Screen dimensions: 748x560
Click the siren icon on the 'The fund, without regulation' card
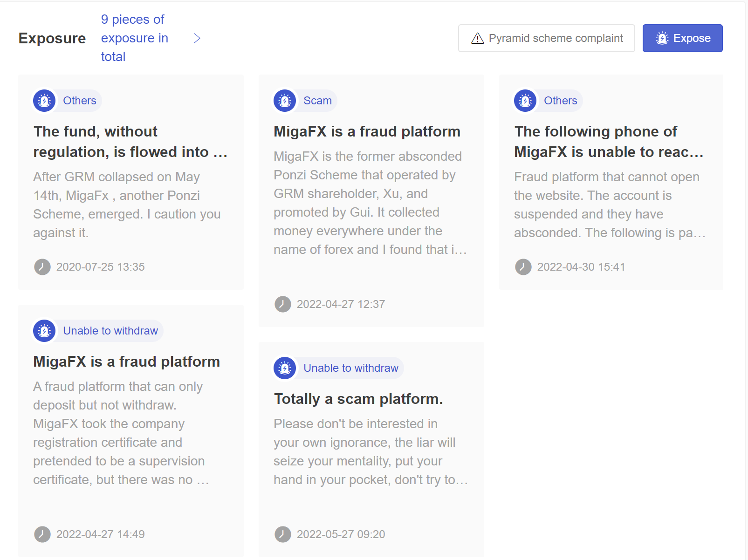point(44,101)
